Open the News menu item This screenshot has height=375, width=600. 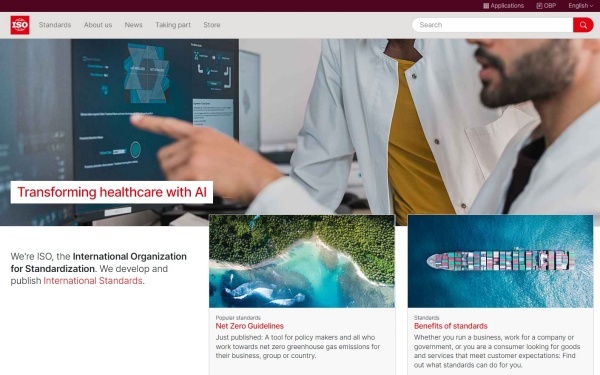click(x=133, y=25)
